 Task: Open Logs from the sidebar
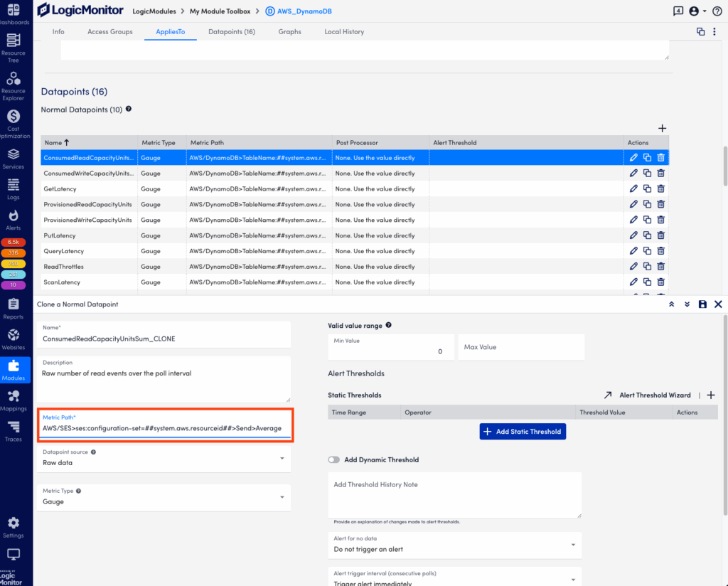pyautogui.click(x=14, y=189)
